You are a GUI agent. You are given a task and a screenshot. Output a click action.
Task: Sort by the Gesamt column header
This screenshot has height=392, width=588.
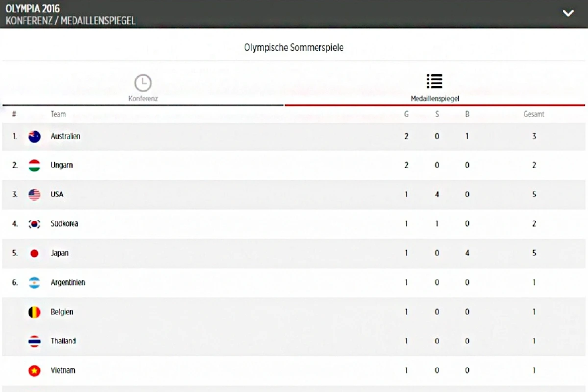534,114
